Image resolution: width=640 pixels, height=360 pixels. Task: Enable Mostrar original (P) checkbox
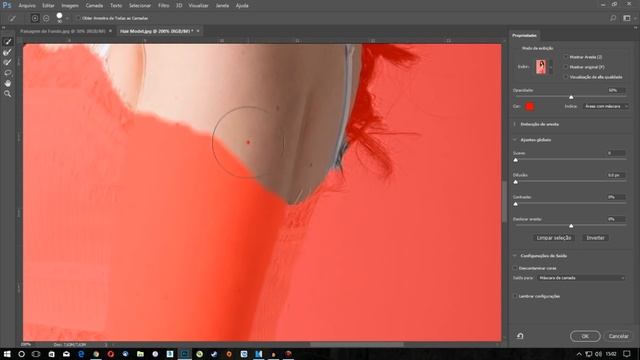pos(566,67)
